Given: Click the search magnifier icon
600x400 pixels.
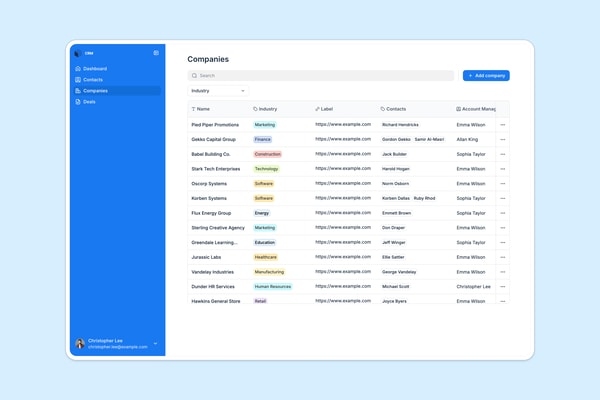Looking at the screenshot, I should pos(194,75).
